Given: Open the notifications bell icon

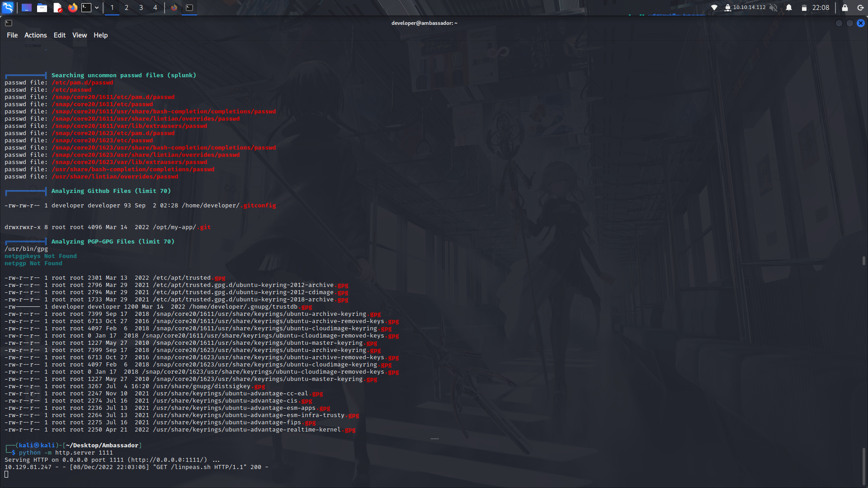Looking at the screenshot, I should 788,8.
